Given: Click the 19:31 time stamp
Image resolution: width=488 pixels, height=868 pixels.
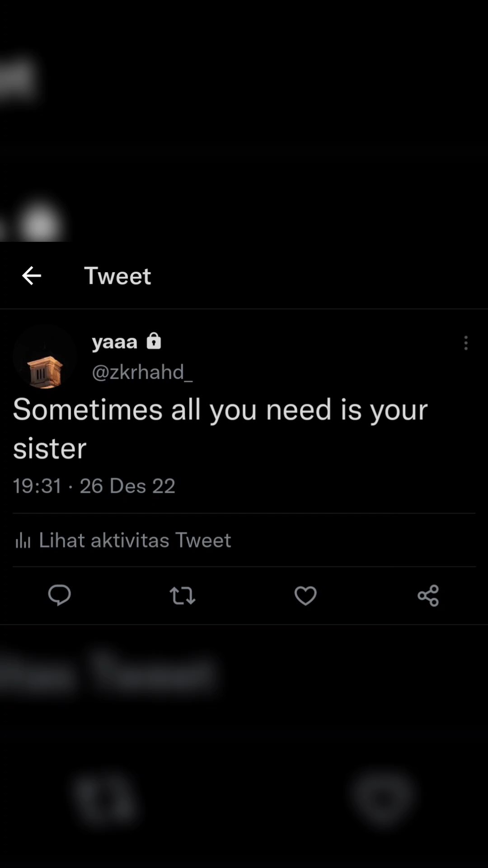Looking at the screenshot, I should click(37, 486).
